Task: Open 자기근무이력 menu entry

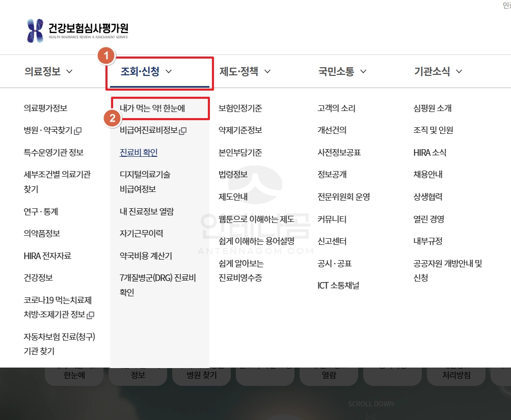Action: point(142,234)
